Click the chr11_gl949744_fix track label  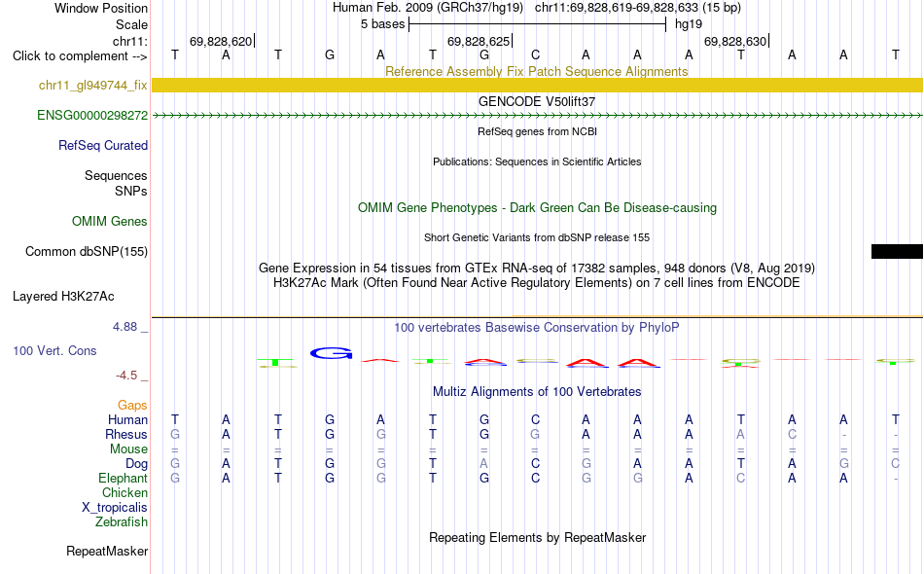(92, 85)
